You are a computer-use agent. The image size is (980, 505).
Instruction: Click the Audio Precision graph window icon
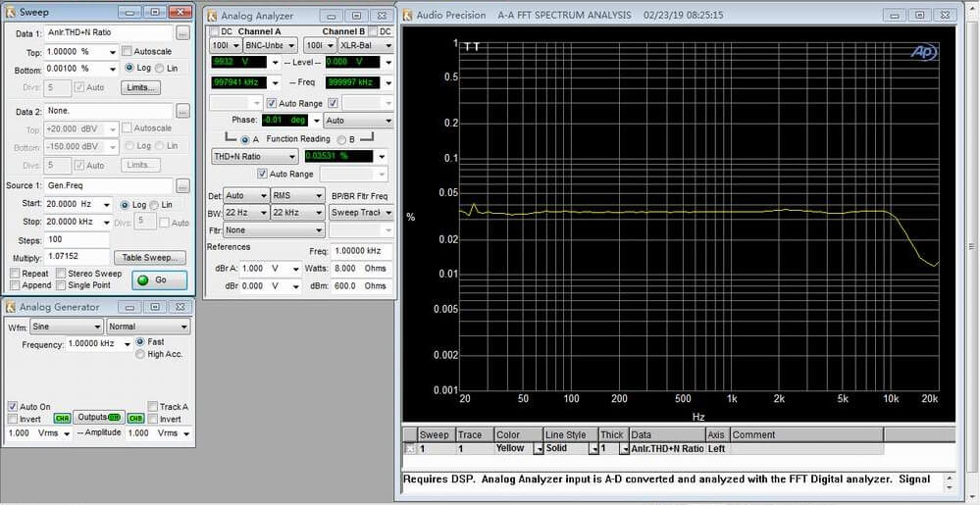point(407,15)
